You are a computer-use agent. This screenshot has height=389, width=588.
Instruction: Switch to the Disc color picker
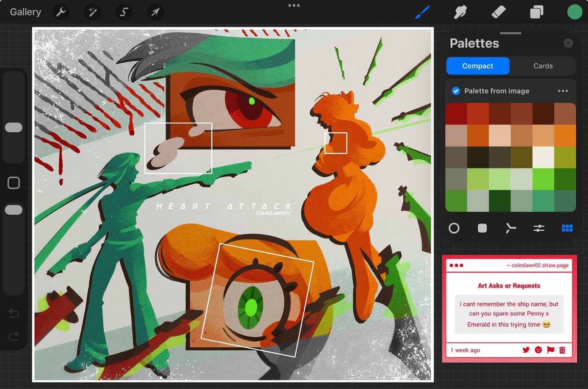pos(454,228)
